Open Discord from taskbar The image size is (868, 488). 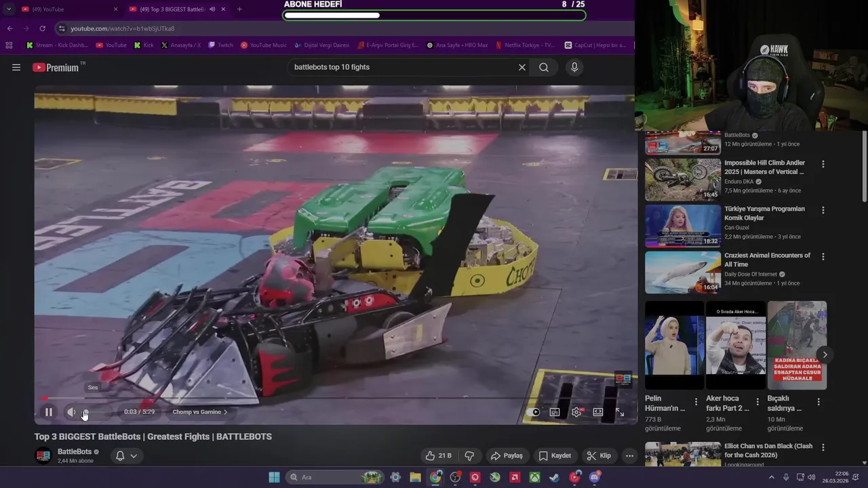coord(595,477)
